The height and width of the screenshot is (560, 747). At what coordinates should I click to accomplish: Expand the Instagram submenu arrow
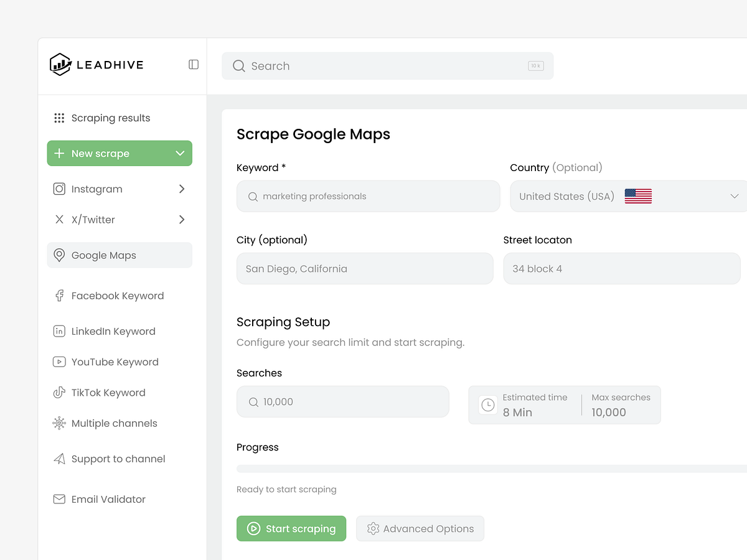182,189
